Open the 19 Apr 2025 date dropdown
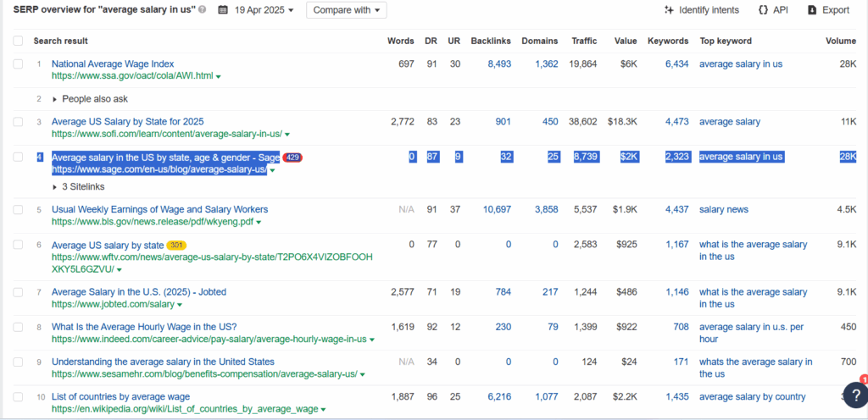Image resolution: width=868 pixels, height=420 pixels. pyautogui.click(x=264, y=10)
